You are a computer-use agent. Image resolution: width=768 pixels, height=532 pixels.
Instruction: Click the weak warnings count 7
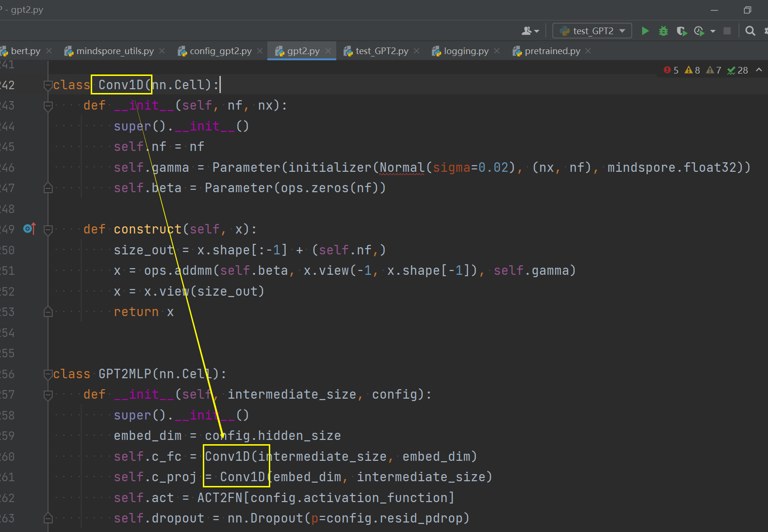tap(714, 70)
